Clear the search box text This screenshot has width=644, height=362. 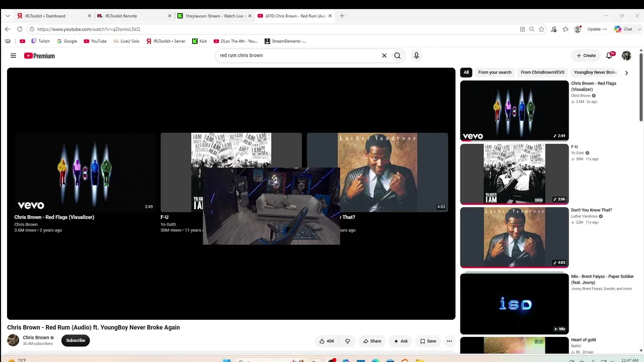(384, 56)
